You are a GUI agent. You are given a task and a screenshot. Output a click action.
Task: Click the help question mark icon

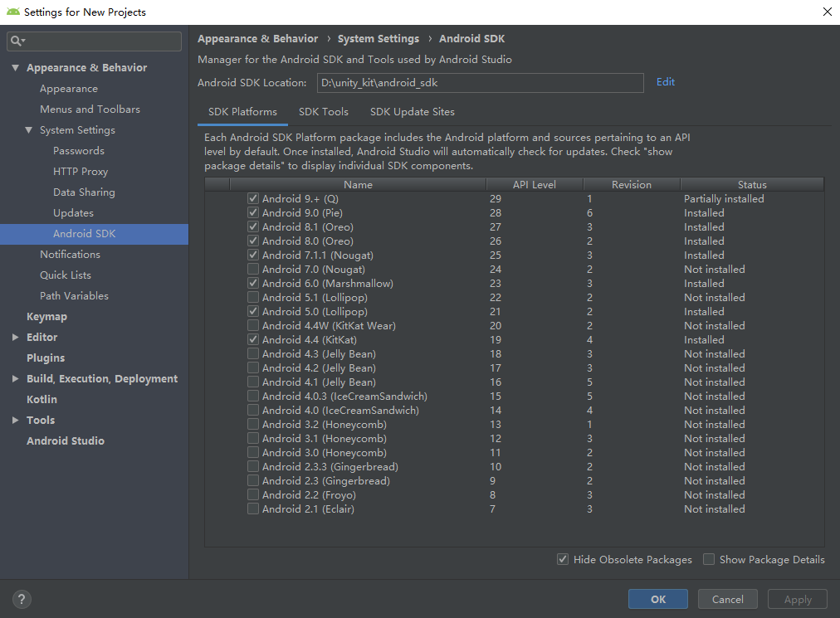tap(22, 599)
